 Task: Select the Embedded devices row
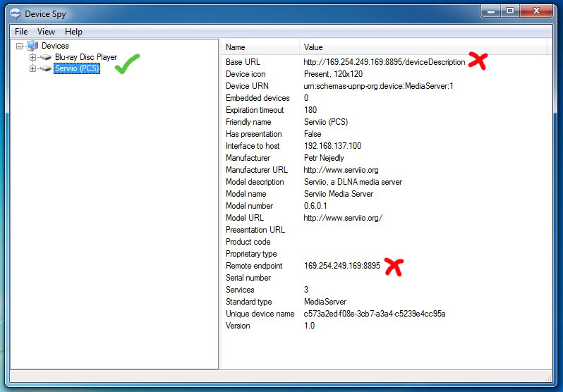pyautogui.click(x=258, y=98)
